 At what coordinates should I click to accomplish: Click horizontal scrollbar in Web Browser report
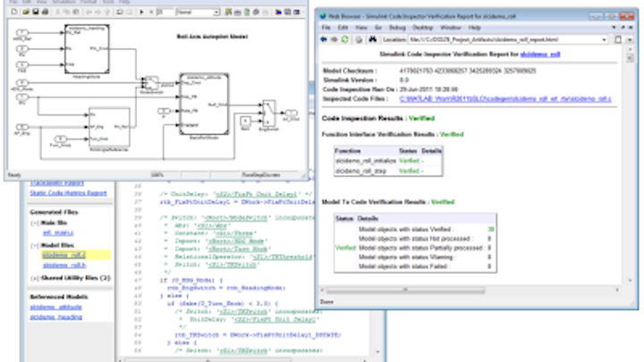tap(405, 290)
